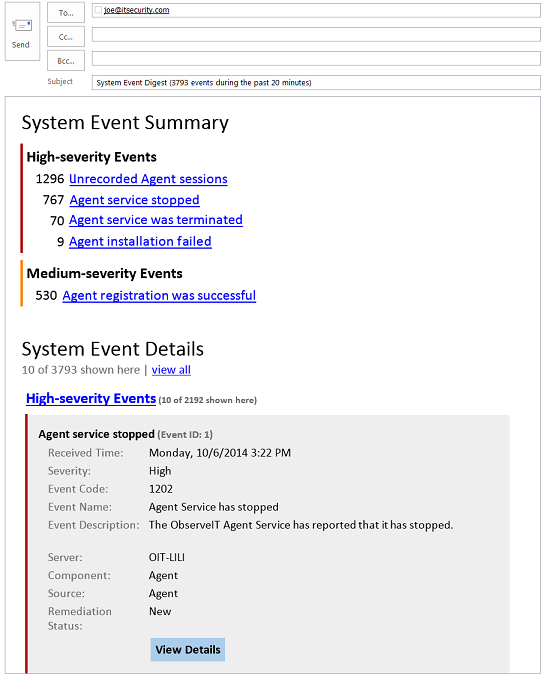Viewport: 545px width, 674px height.
Task: Focus the Cc address input field
Action: pyautogui.click(x=316, y=34)
